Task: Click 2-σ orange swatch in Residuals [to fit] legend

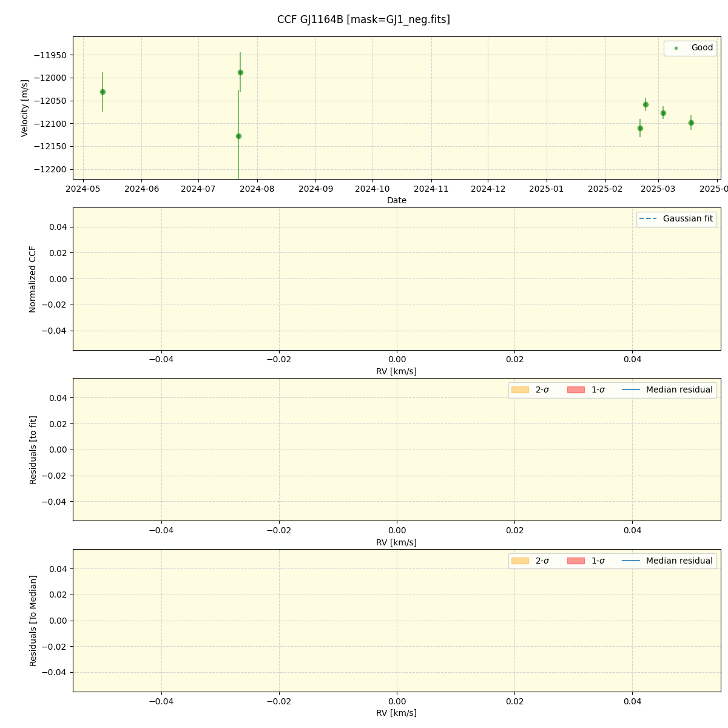Action: tap(520, 390)
